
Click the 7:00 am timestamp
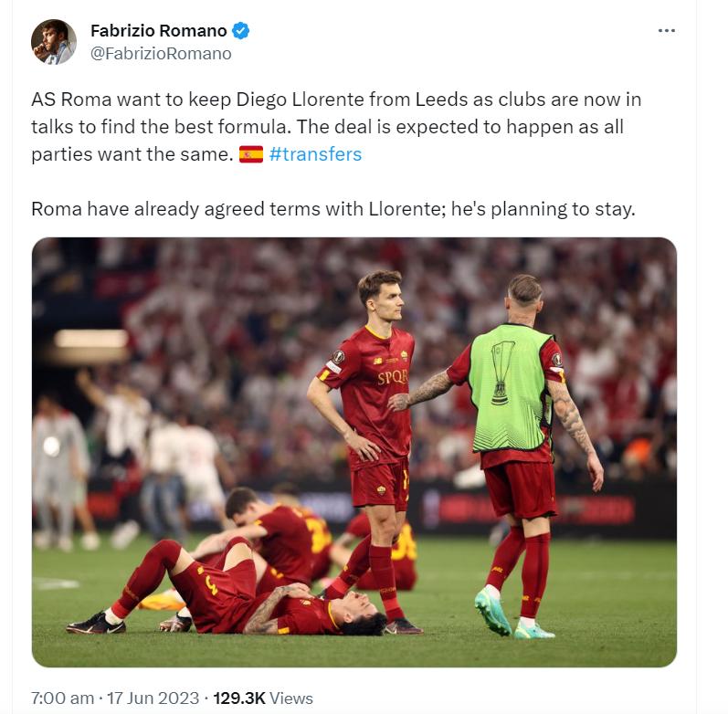tap(63, 698)
